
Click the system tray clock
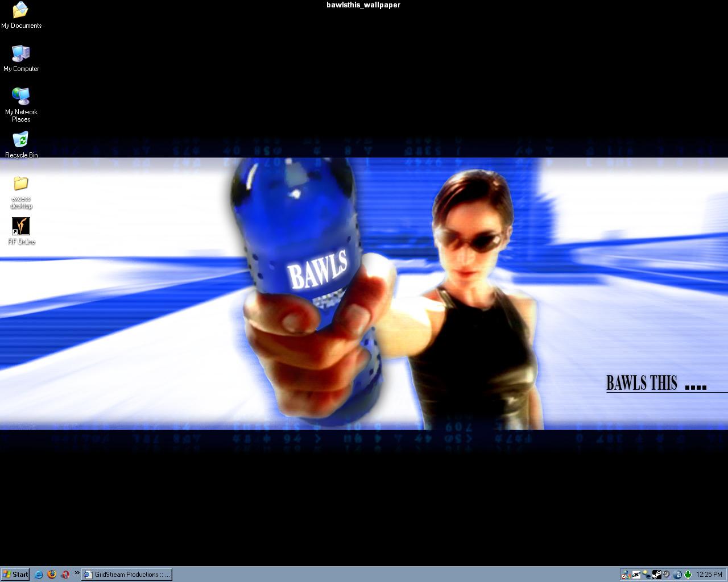709,575
